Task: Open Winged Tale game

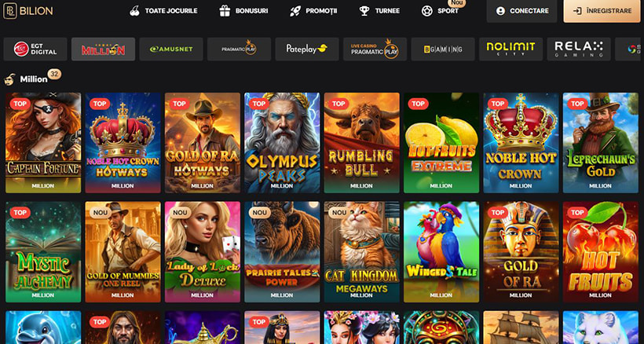Action: coord(441,251)
